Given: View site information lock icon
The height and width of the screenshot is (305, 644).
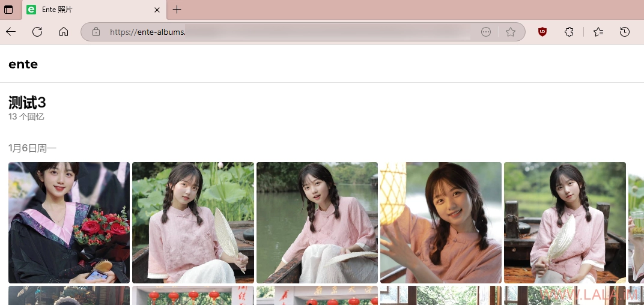Looking at the screenshot, I should [x=96, y=32].
